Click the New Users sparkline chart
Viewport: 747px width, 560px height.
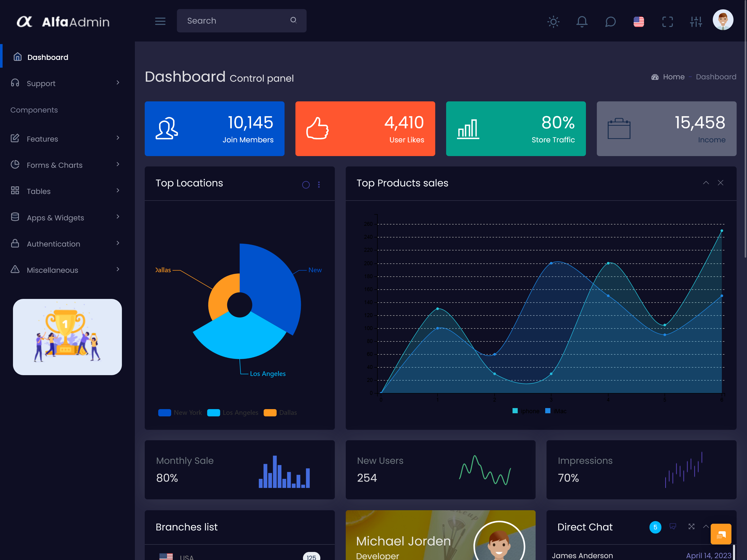click(x=485, y=470)
